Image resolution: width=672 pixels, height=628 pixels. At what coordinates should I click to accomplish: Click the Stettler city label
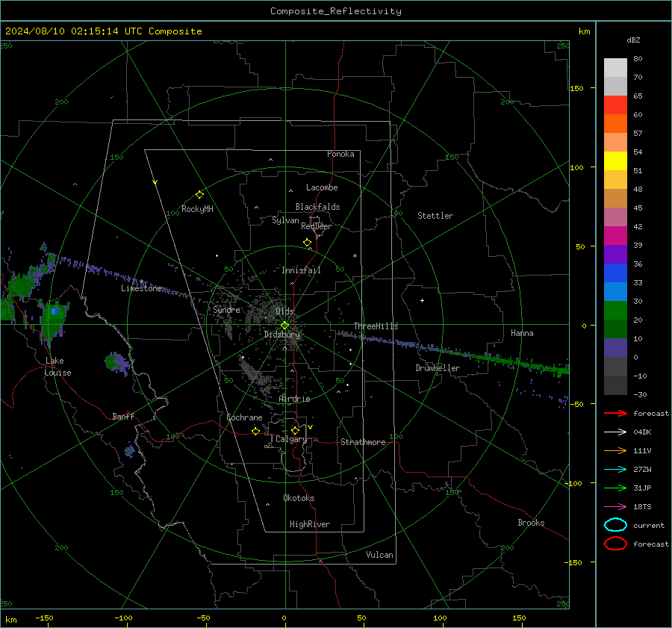pos(435,216)
